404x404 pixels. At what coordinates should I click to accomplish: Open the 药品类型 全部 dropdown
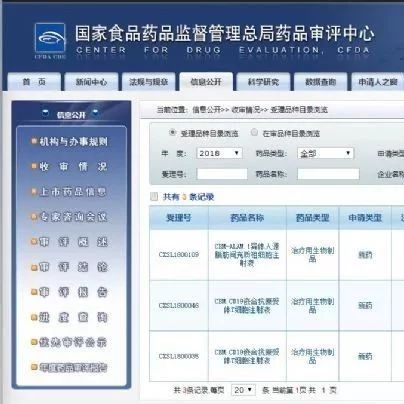coord(325,153)
